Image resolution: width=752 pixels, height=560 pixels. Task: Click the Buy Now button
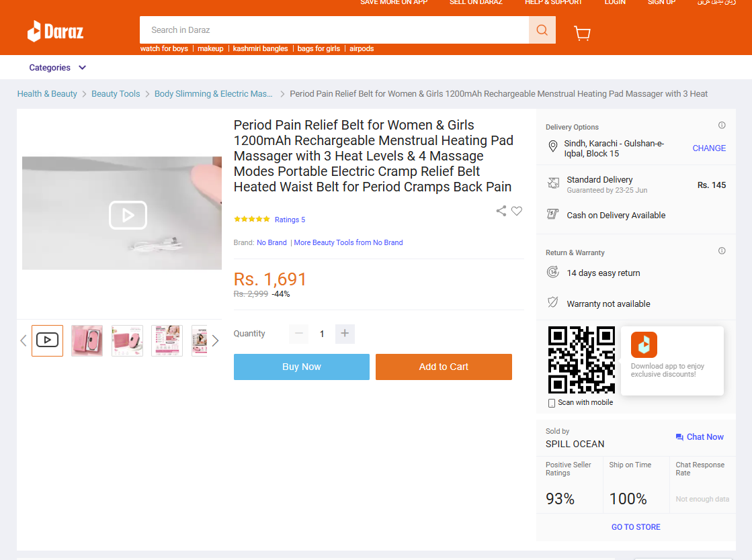point(302,367)
